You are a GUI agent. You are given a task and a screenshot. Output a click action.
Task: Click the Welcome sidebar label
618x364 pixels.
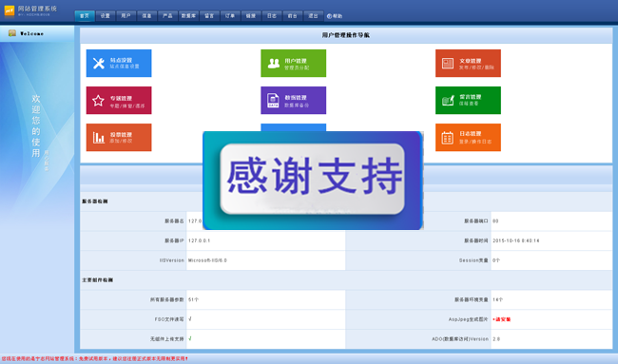(32, 33)
